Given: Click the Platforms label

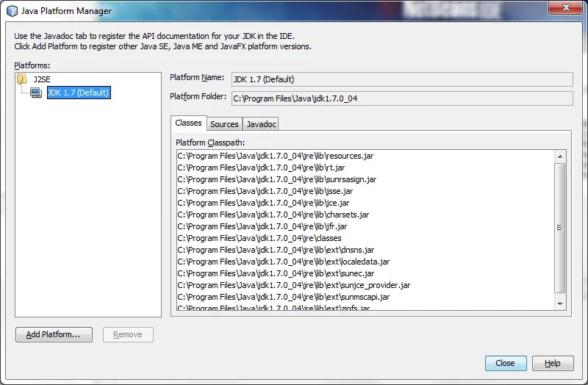Looking at the screenshot, I should coord(32,65).
